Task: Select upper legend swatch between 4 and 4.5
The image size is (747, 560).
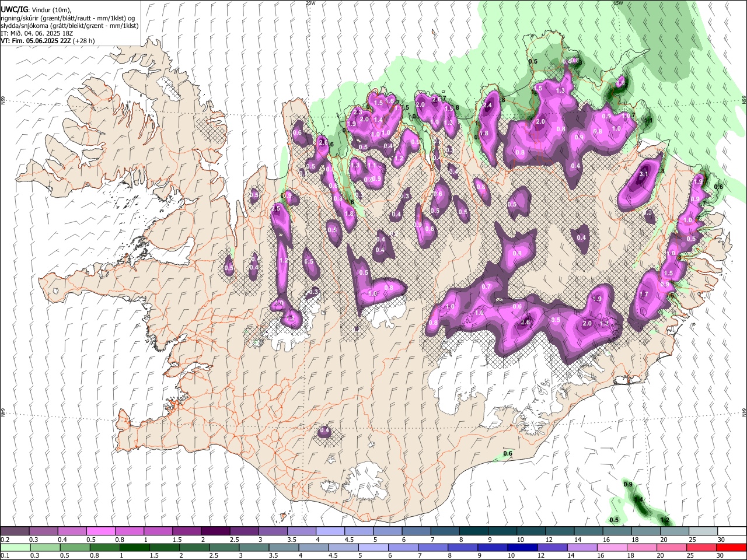Action: click(330, 531)
